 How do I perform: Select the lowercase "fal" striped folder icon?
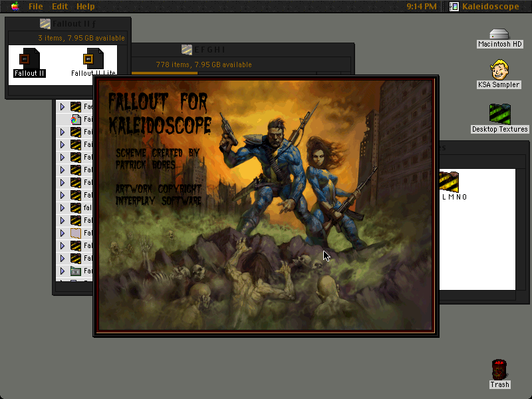tap(76, 207)
